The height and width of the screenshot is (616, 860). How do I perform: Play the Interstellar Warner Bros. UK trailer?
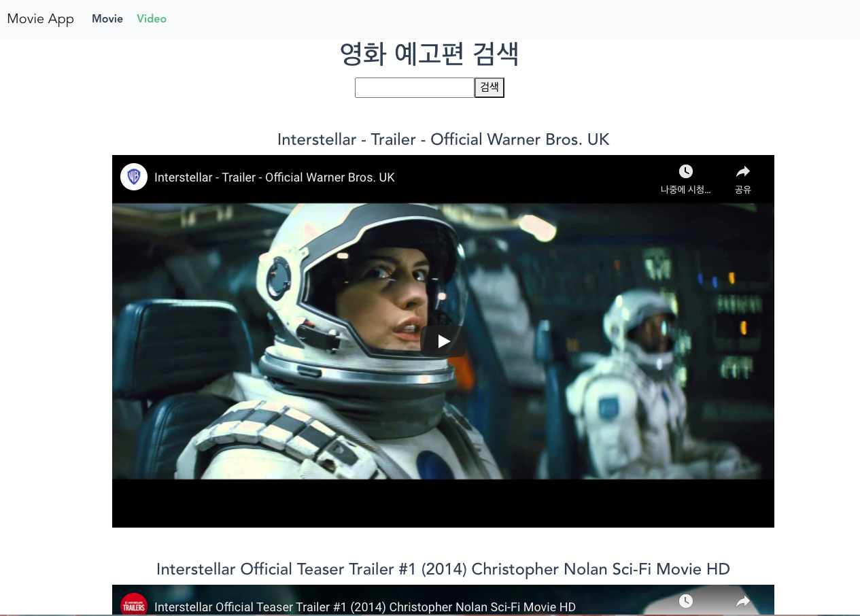pos(443,341)
